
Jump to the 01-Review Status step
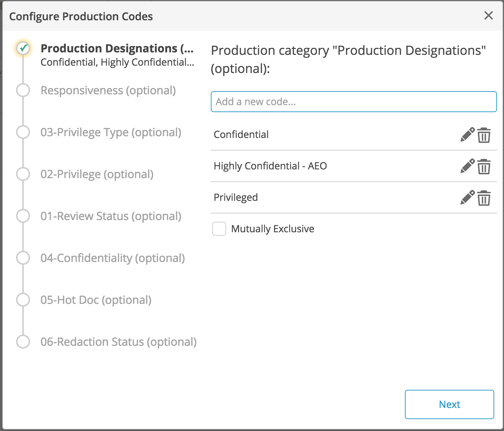tap(111, 216)
